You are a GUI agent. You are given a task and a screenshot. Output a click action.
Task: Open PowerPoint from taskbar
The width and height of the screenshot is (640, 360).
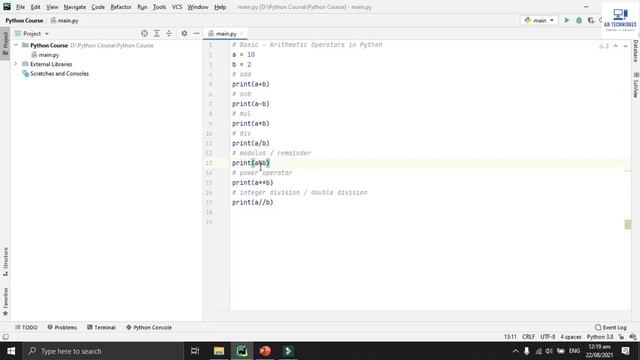click(x=265, y=351)
